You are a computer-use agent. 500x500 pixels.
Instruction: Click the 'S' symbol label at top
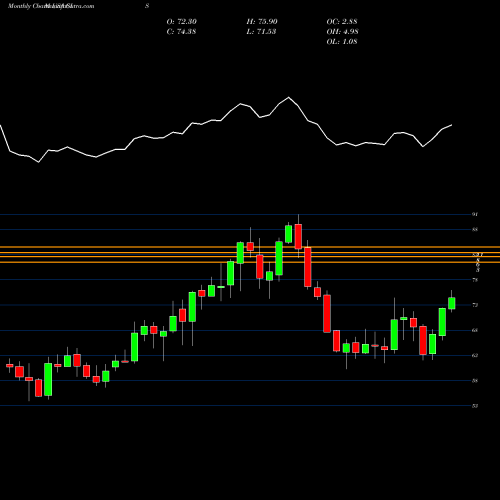pos(147,6)
